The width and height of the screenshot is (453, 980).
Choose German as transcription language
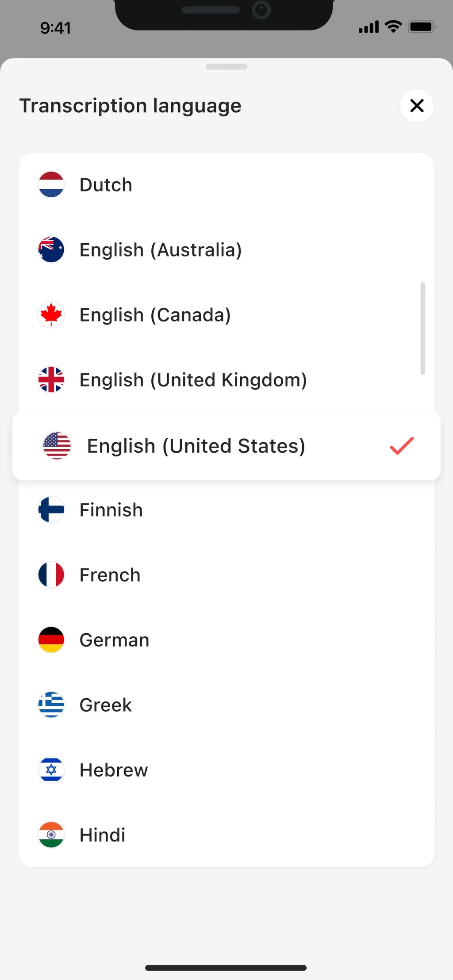pos(226,639)
